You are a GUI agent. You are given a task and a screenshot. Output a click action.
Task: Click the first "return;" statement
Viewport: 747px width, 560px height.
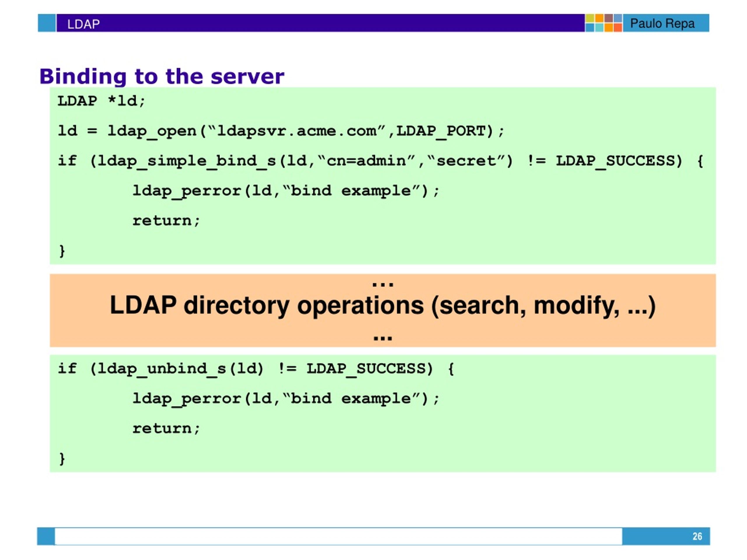166,221
